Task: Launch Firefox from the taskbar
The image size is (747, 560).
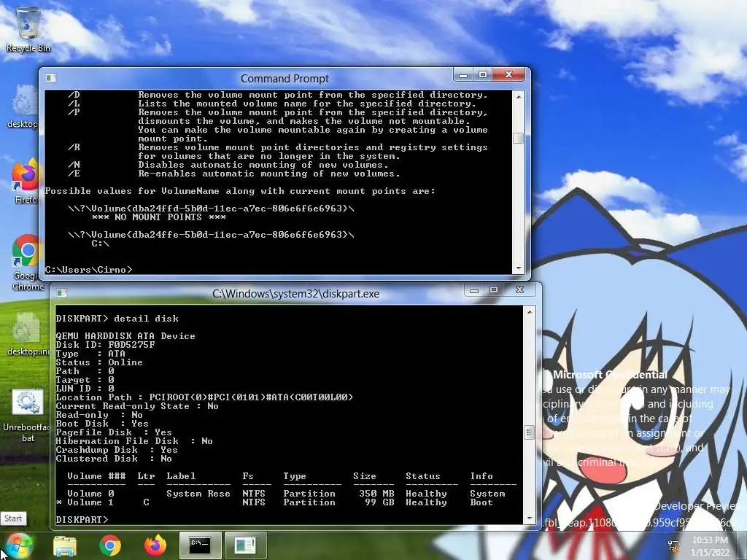Action: pos(155,545)
